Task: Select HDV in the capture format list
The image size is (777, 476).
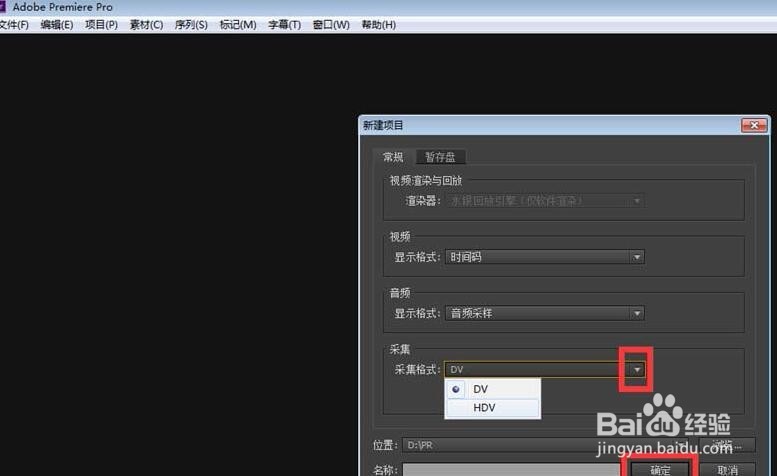Action: pyautogui.click(x=493, y=408)
